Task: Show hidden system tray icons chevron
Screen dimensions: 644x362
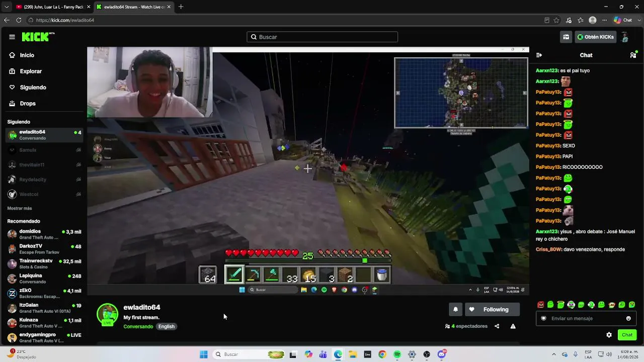Action: [x=554, y=354]
